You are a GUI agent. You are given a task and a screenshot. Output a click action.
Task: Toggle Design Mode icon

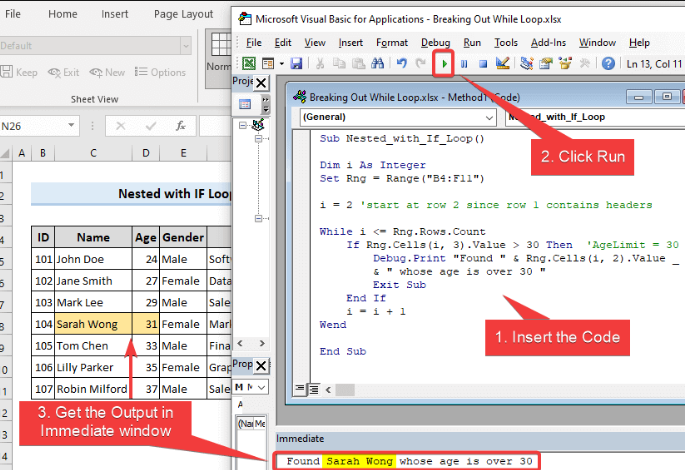coord(502,64)
